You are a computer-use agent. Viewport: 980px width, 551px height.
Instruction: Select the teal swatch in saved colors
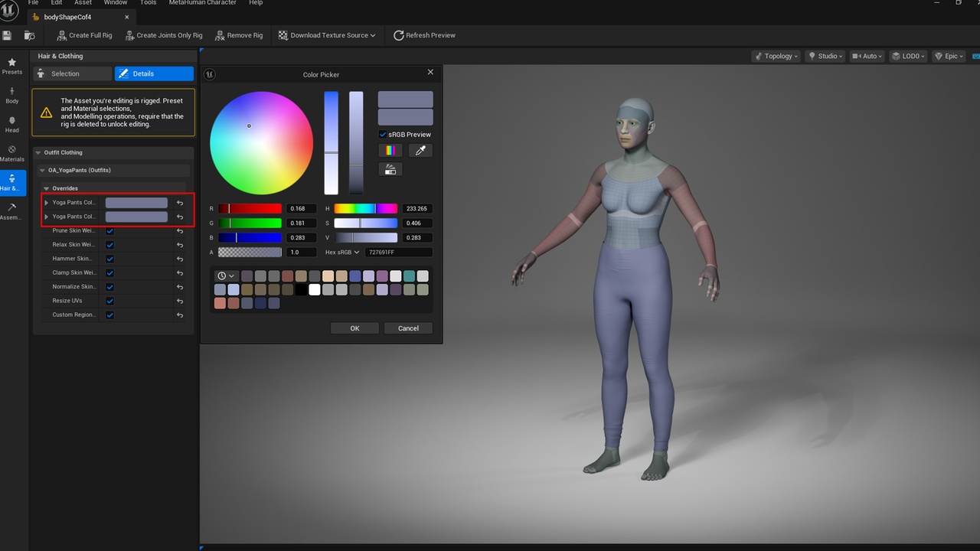click(409, 275)
